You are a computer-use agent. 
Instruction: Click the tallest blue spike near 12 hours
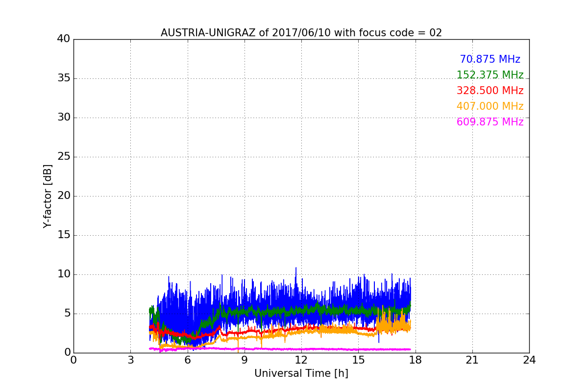295,269
